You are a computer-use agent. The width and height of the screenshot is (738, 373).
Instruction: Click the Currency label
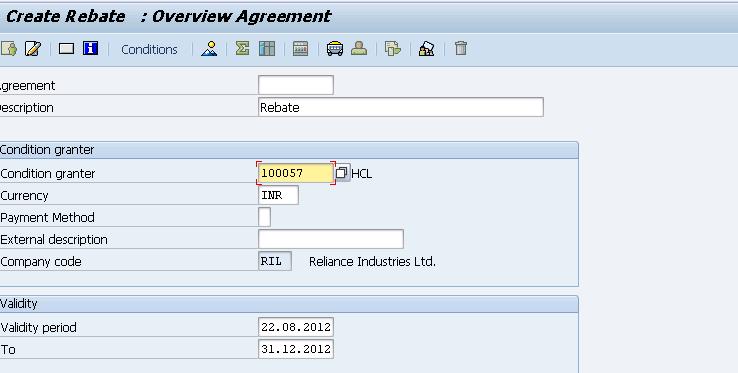(x=24, y=196)
